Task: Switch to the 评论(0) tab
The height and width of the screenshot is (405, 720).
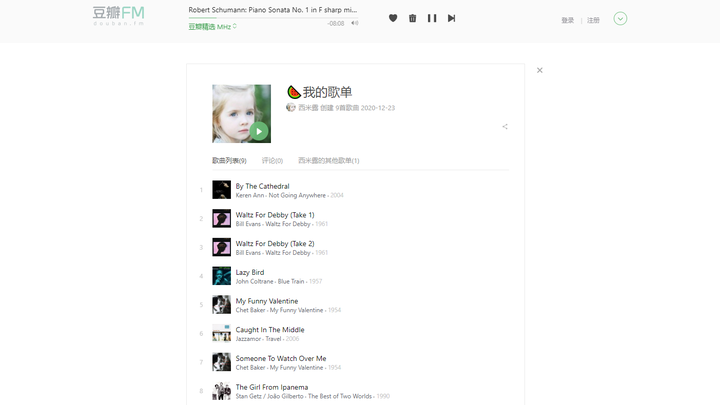Action: (272, 161)
